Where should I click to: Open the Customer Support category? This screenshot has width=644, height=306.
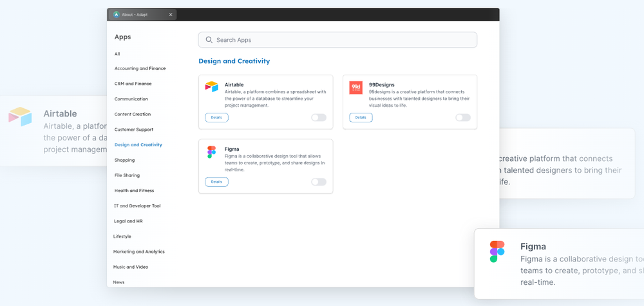click(133, 129)
